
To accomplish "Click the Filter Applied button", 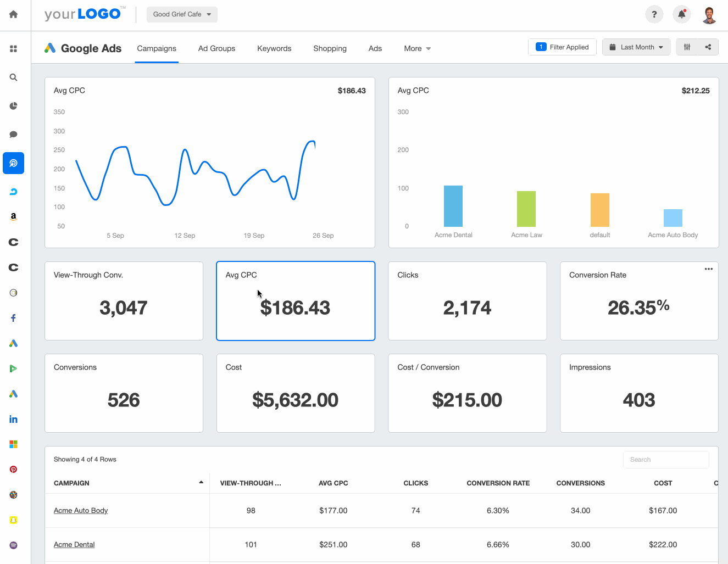I will coord(562,47).
